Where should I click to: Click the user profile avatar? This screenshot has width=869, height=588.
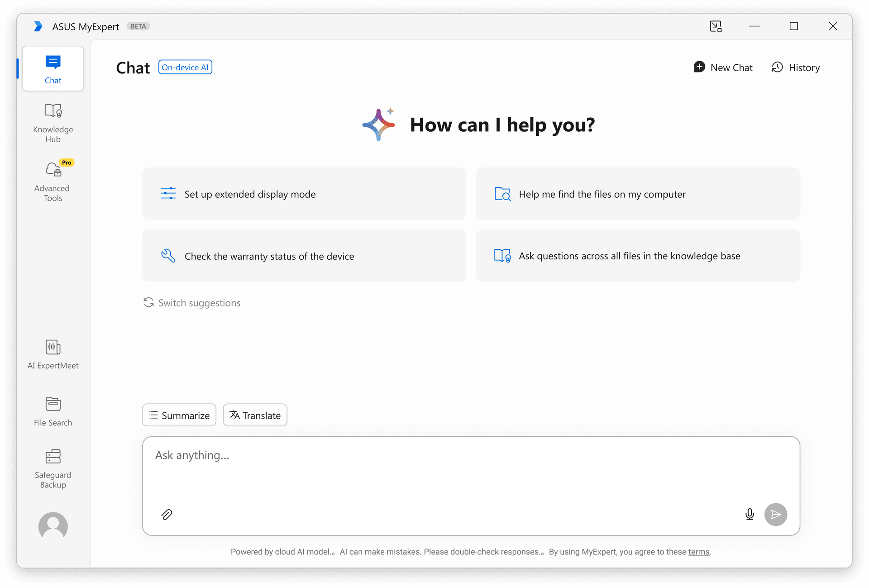pos(53,526)
